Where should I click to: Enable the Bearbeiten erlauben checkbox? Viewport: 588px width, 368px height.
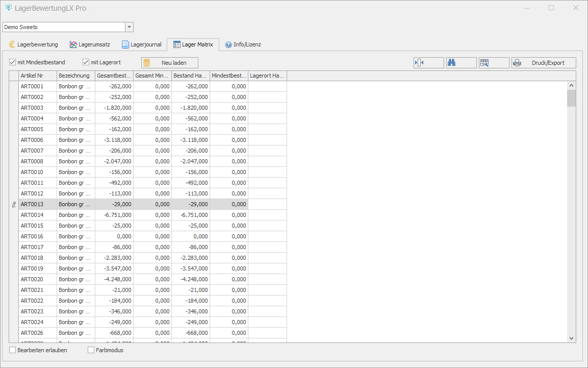(x=13, y=350)
